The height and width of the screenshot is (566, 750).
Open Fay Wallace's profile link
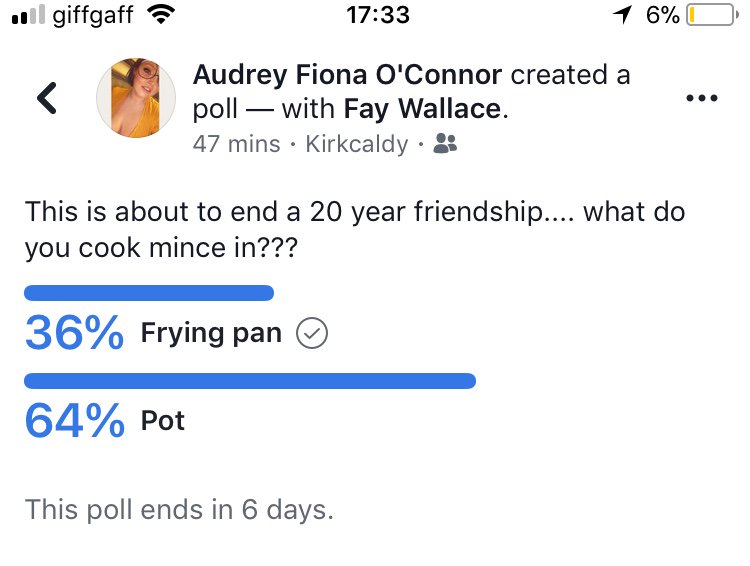pos(423,109)
